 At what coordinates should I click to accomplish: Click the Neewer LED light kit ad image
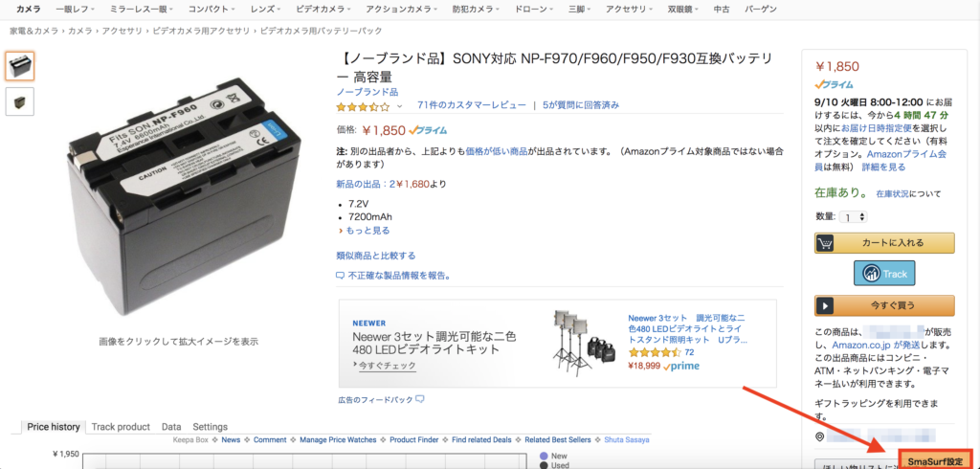581,343
